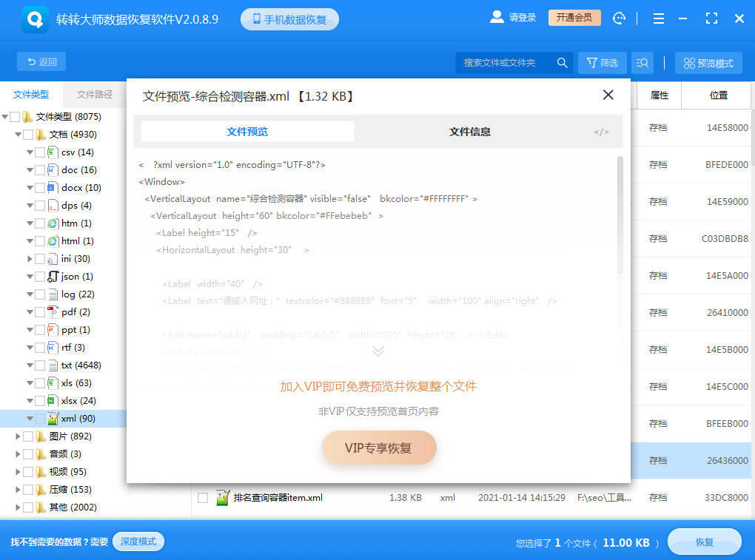This screenshot has width=755, height=560.
Task: Close the file preview dialog
Action: click(x=608, y=95)
